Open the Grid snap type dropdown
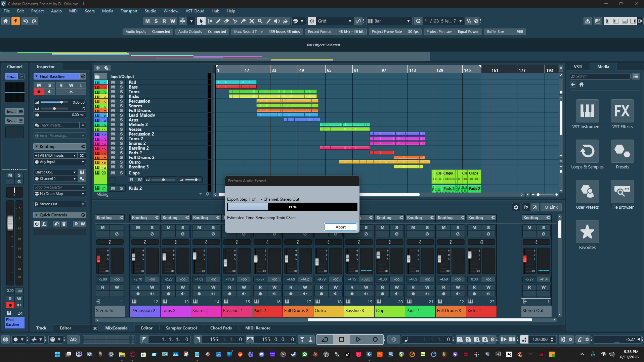This screenshot has width=644, height=362. tap(335, 21)
